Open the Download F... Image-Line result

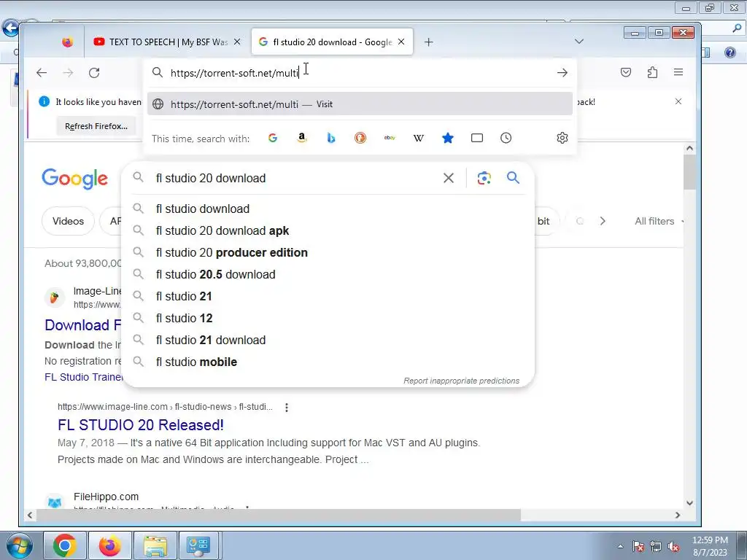83,324
